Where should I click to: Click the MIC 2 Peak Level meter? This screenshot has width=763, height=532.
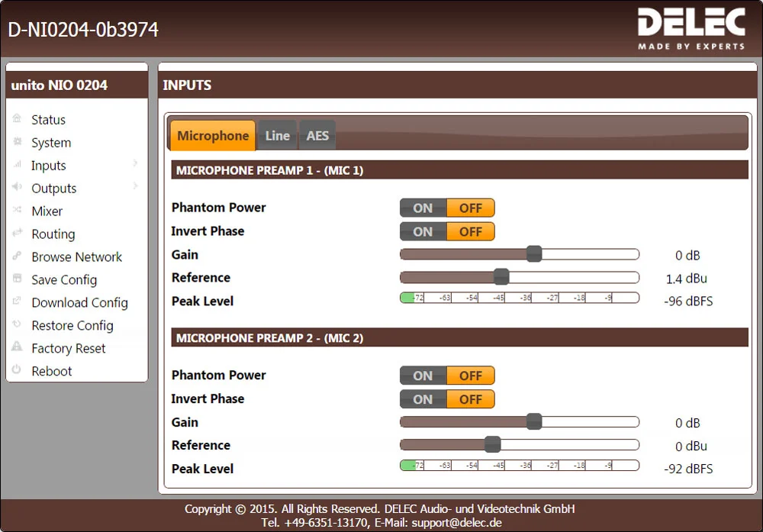[520, 466]
